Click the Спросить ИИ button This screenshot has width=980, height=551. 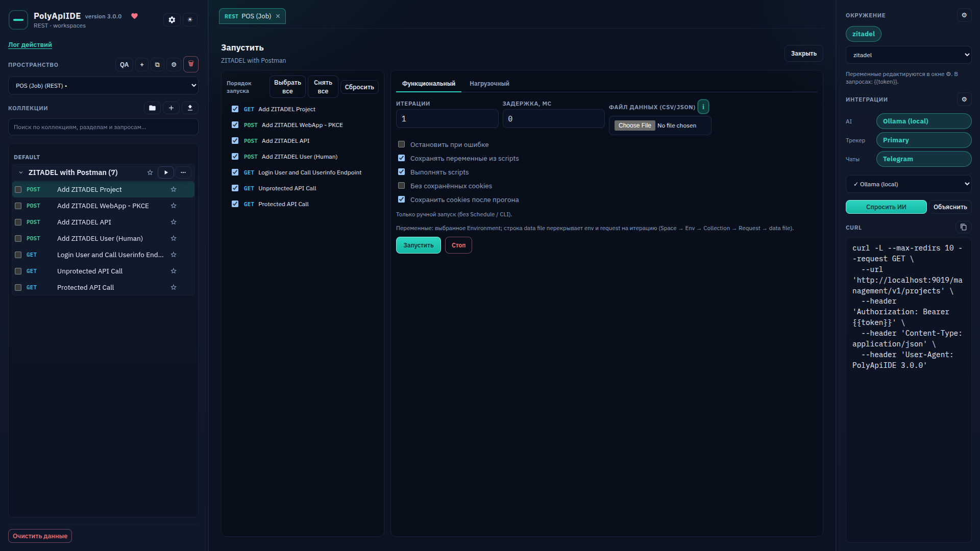coord(886,207)
